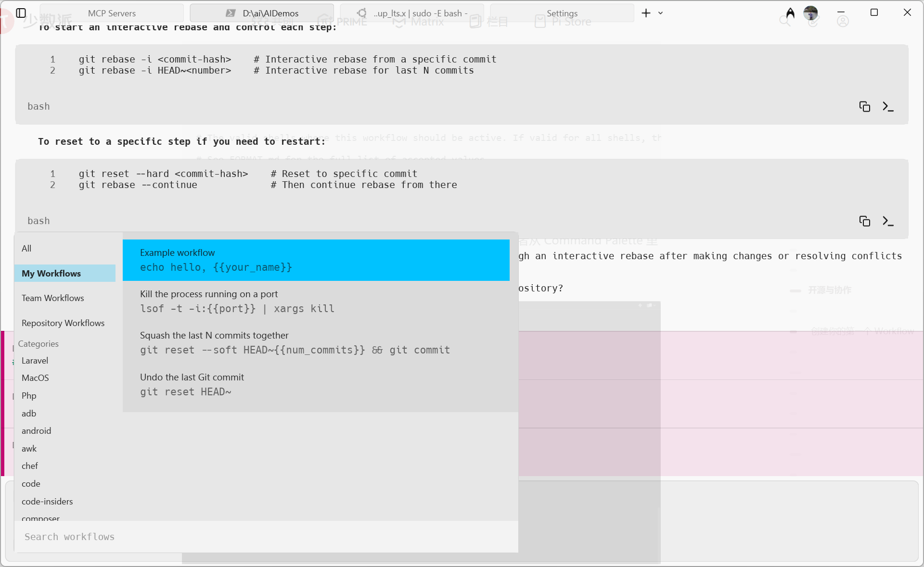Open new tab with plus icon
924x567 pixels.
pos(646,13)
